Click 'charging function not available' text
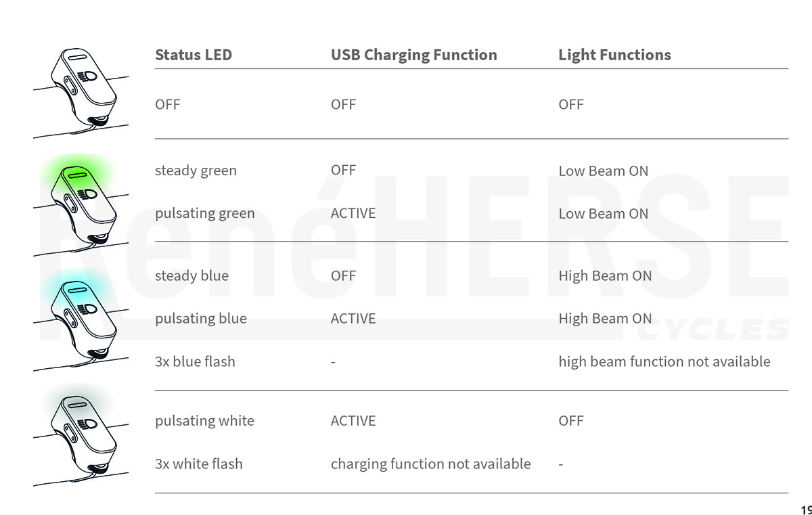Image resolution: width=812 pixels, height=515 pixels. pos(430,464)
